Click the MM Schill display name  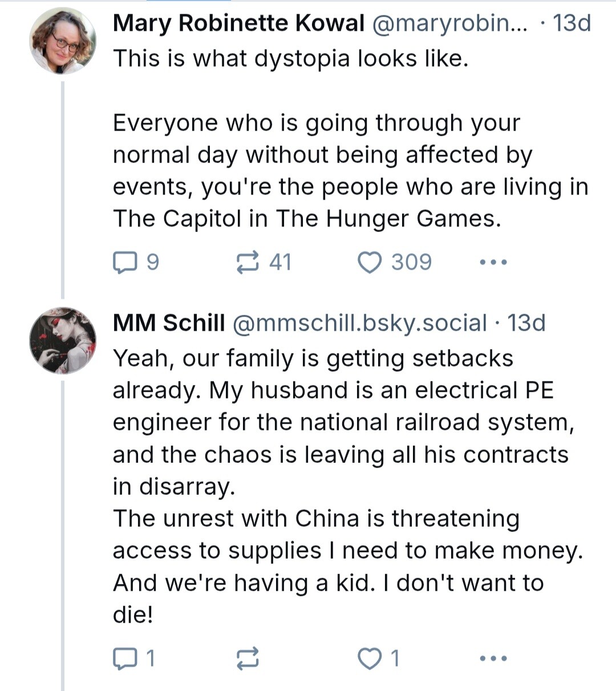tap(169, 323)
